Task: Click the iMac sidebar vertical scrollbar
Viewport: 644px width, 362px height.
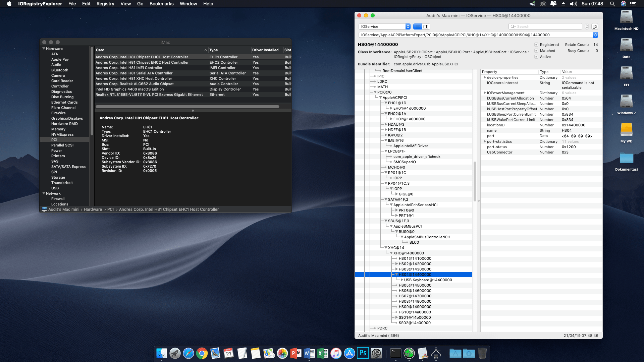Action: pyautogui.click(x=92, y=91)
